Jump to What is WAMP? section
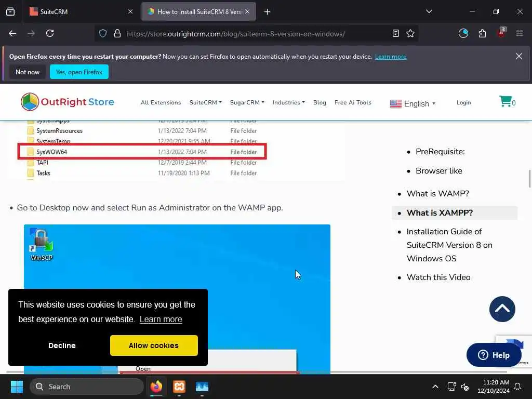Image resolution: width=532 pixels, height=399 pixels. tap(437, 193)
